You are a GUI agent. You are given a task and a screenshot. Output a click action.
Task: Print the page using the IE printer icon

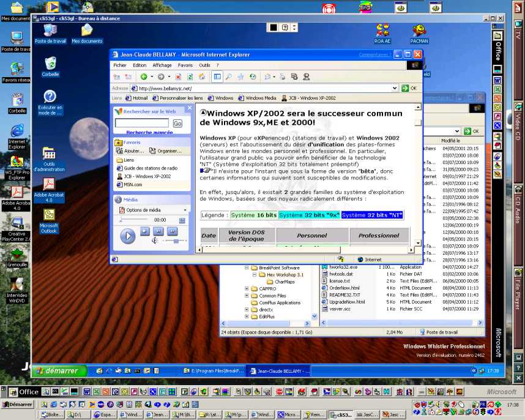click(x=282, y=77)
